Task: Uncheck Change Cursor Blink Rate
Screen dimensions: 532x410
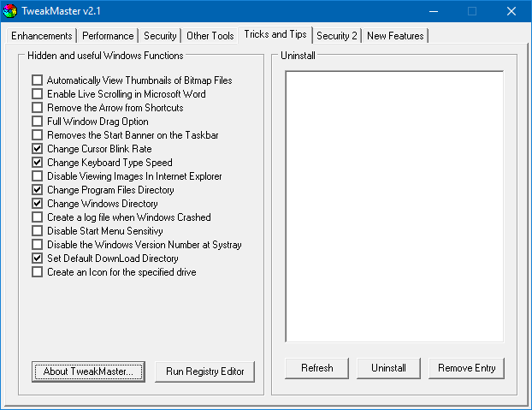Action: tap(38, 149)
